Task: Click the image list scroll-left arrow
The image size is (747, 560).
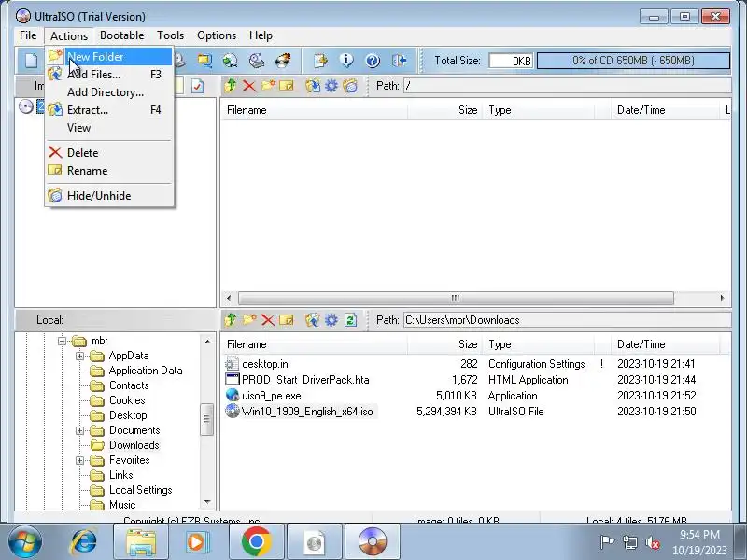Action: tap(229, 298)
